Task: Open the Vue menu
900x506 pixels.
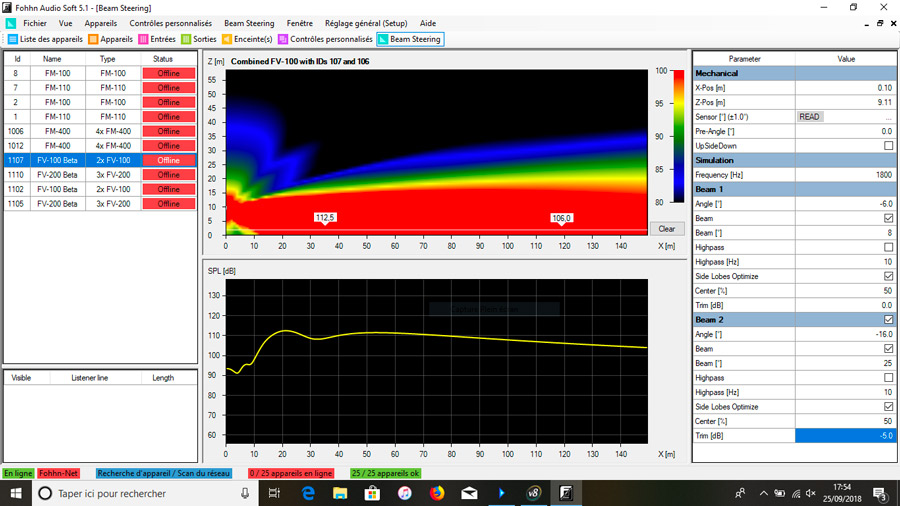Action: [x=65, y=24]
